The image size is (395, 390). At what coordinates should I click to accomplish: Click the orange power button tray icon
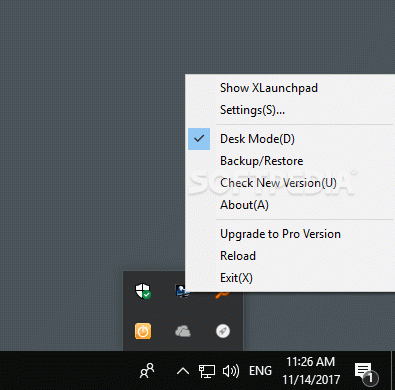[x=143, y=331]
